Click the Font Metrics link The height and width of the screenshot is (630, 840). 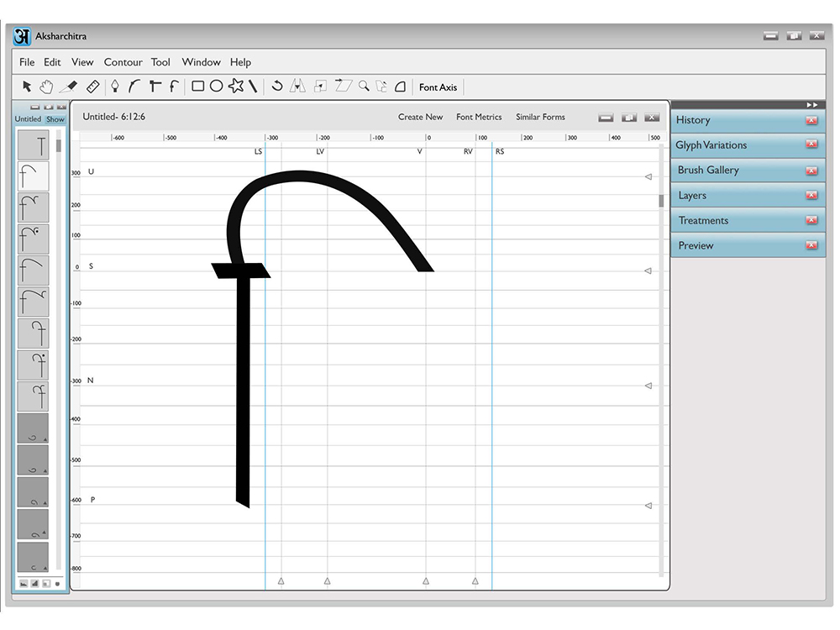click(x=479, y=117)
